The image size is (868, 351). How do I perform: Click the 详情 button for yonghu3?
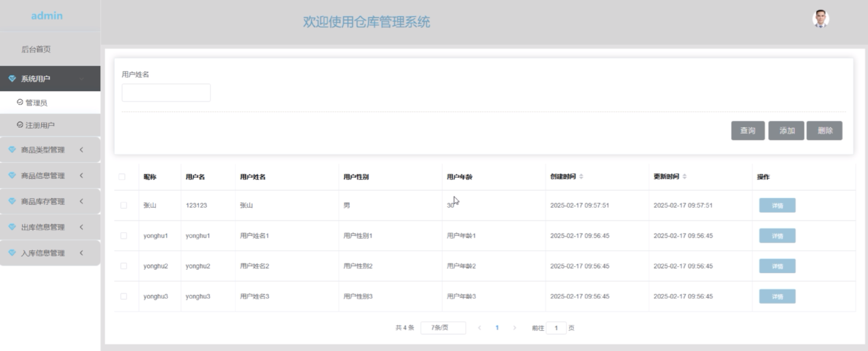777,296
